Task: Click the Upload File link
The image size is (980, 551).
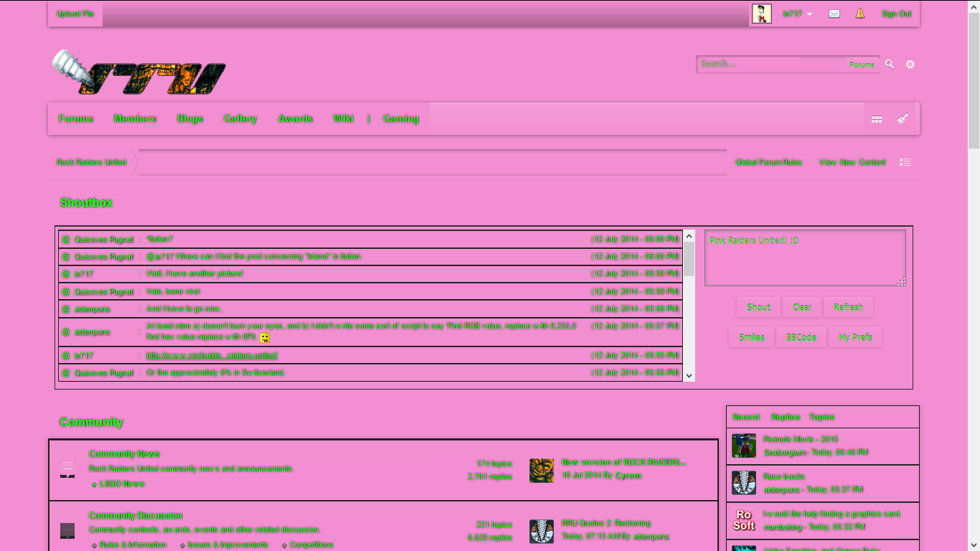Action: pos(75,14)
